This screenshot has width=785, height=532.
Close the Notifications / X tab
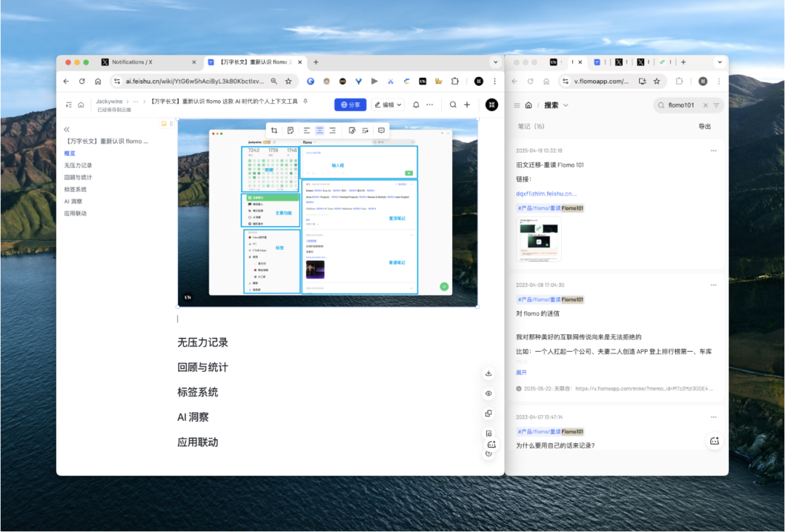(x=194, y=62)
